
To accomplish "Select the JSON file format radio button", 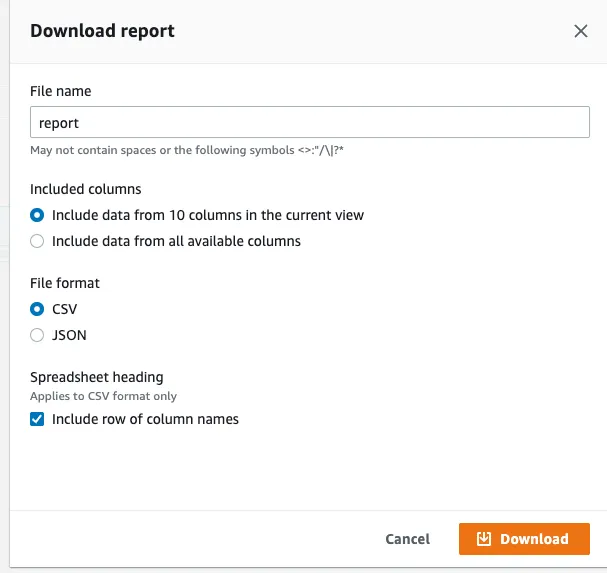I will (x=37, y=335).
